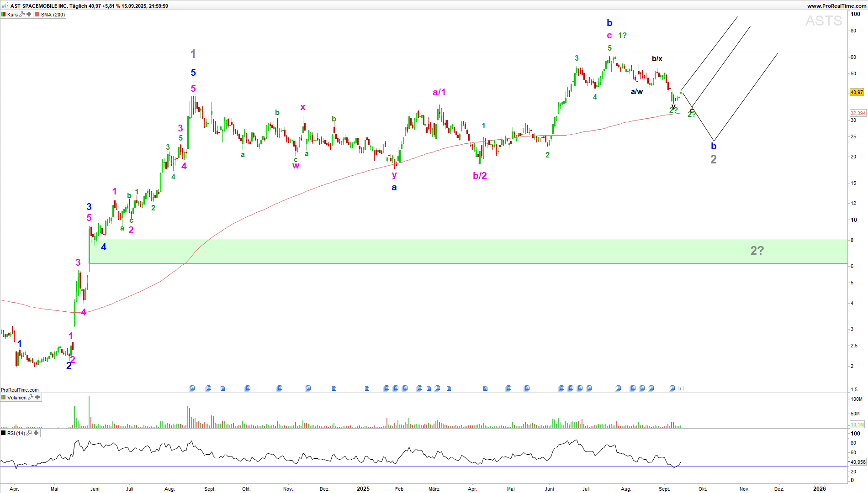The height and width of the screenshot is (493, 868).
Task: Click the SMA value label 32,394
Action: click(857, 113)
